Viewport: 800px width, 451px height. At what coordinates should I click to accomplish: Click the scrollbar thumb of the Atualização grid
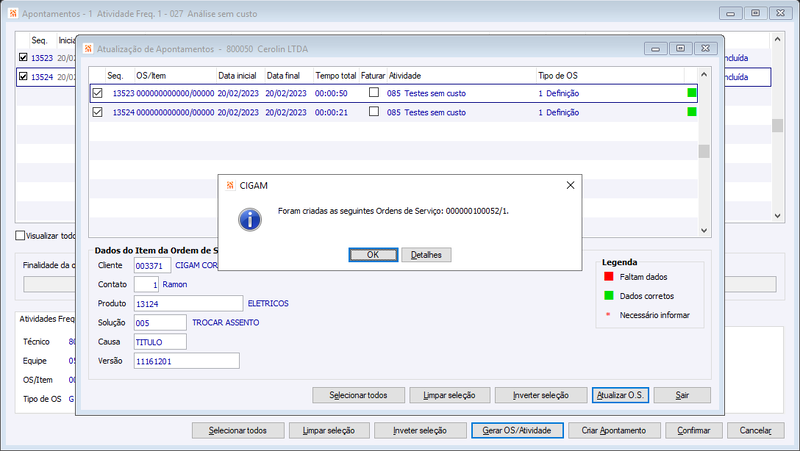click(x=704, y=151)
